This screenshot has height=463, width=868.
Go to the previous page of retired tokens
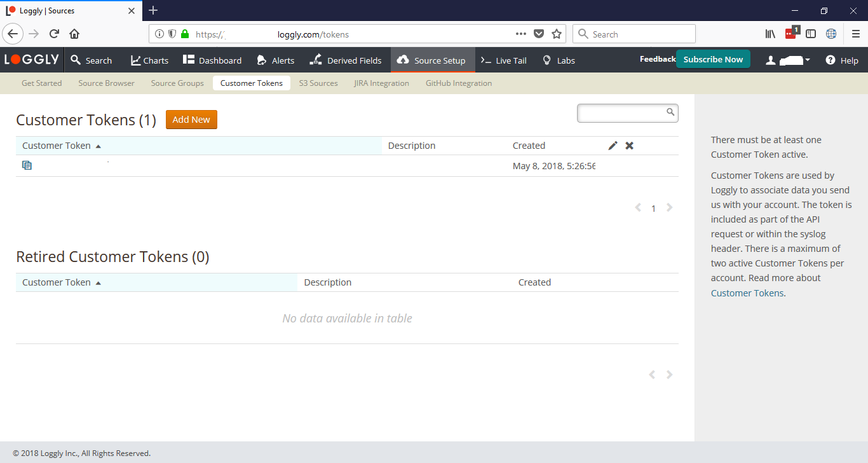[652, 375]
